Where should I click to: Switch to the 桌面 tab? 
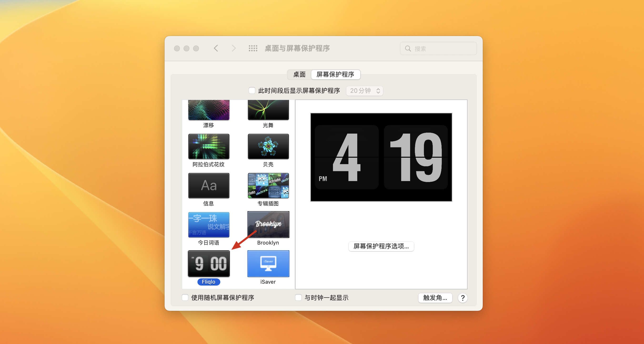point(299,75)
